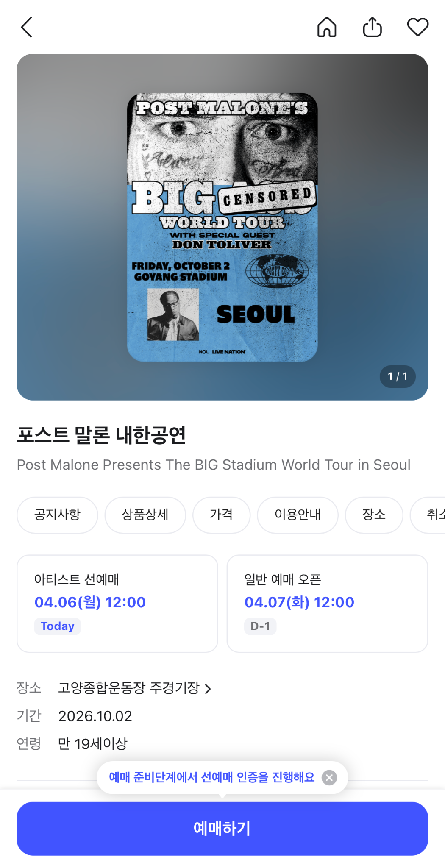Open the home screen via home icon
445x868 pixels.
point(327,27)
